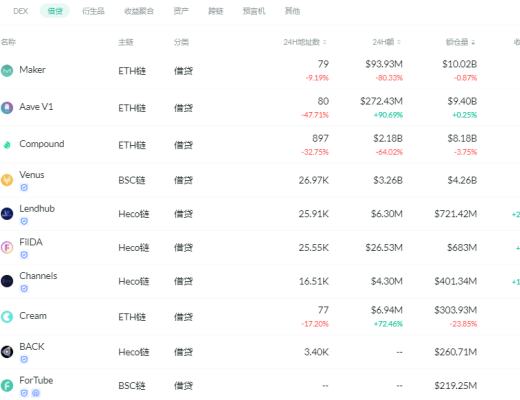Click the ETH链 cell in Maker row
This screenshot has height=400, width=520.
[132, 71]
